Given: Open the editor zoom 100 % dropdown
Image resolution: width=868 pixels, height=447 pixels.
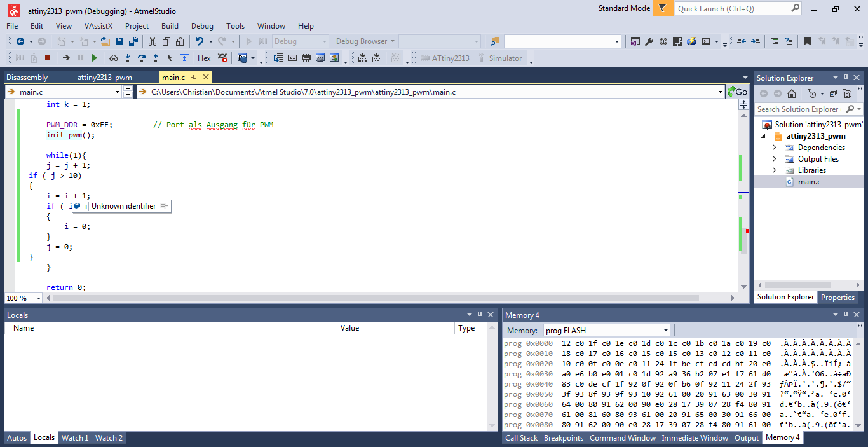Looking at the screenshot, I should (38, 298).
